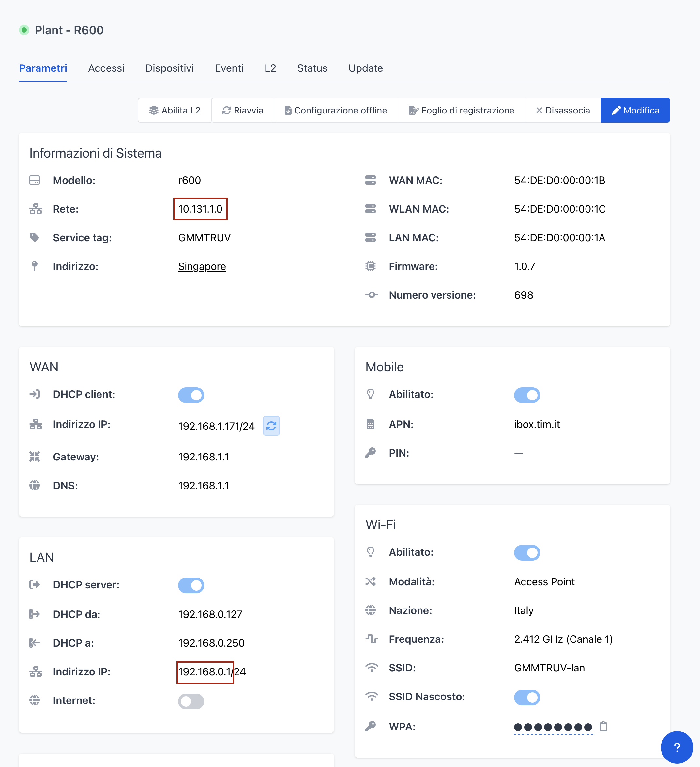This screenshot has width=700, height=767.
Task: Click the Firmware chip icon
Action: 370,266
